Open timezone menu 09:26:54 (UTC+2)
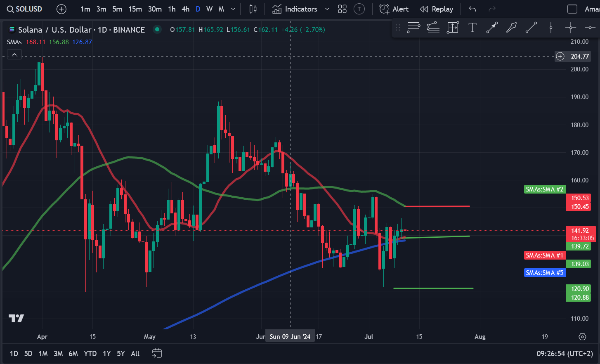This screenshot has height=364, width=600. (x=565, y=354)
